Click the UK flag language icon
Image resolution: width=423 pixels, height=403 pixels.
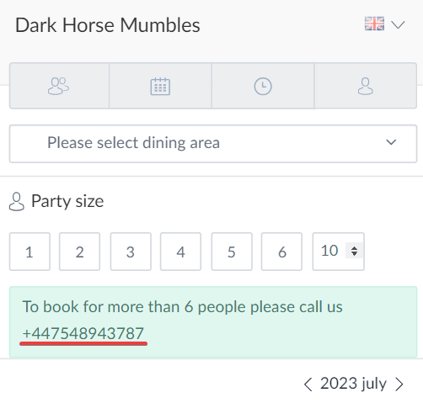374,24
